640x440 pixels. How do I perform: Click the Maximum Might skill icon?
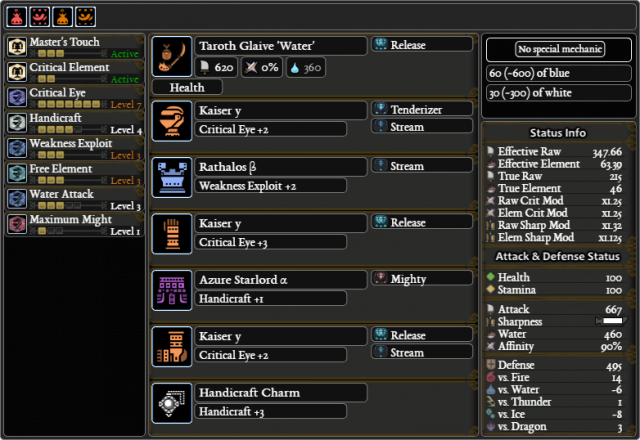[17, 224]
